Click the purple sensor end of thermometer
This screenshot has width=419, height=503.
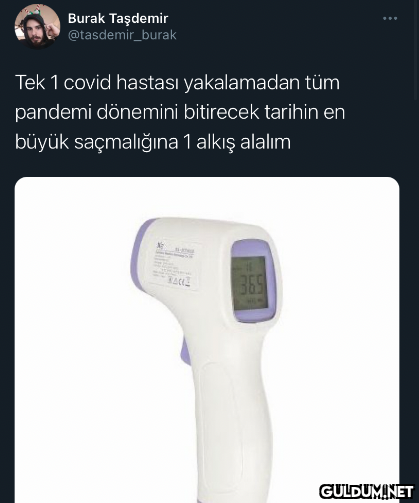pyautogui.click(x=138, y=255)
